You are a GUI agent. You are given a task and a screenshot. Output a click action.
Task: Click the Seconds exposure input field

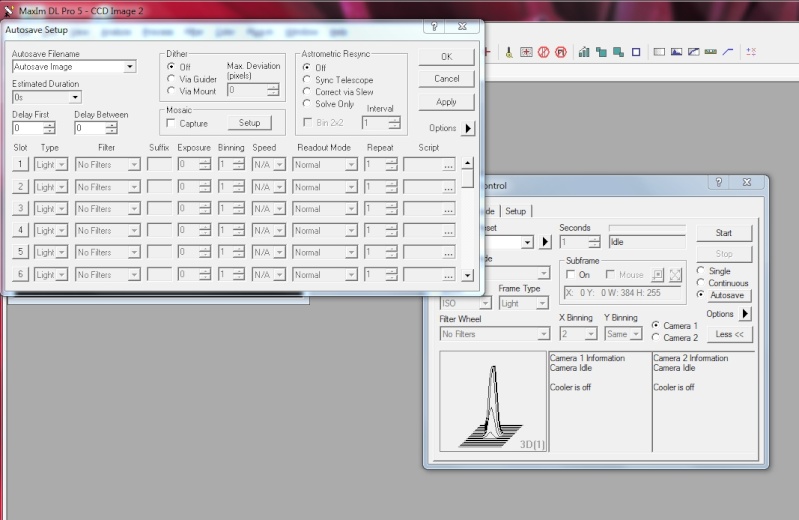574,242
